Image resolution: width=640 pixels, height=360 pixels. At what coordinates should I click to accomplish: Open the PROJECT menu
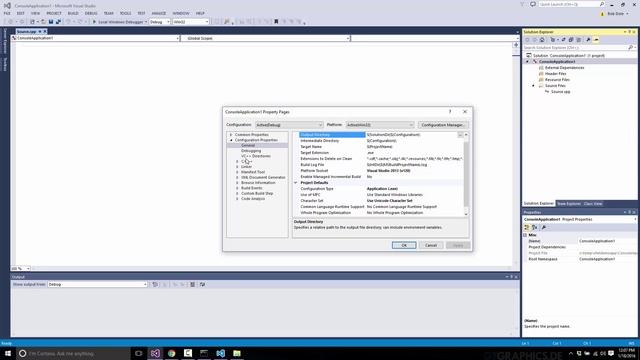[x=53, y=13]
